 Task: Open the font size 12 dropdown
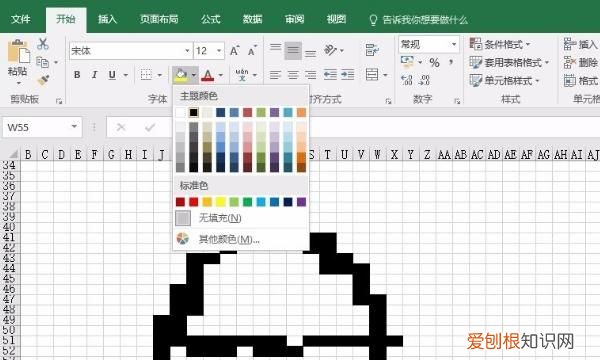(x=219, y=50)
